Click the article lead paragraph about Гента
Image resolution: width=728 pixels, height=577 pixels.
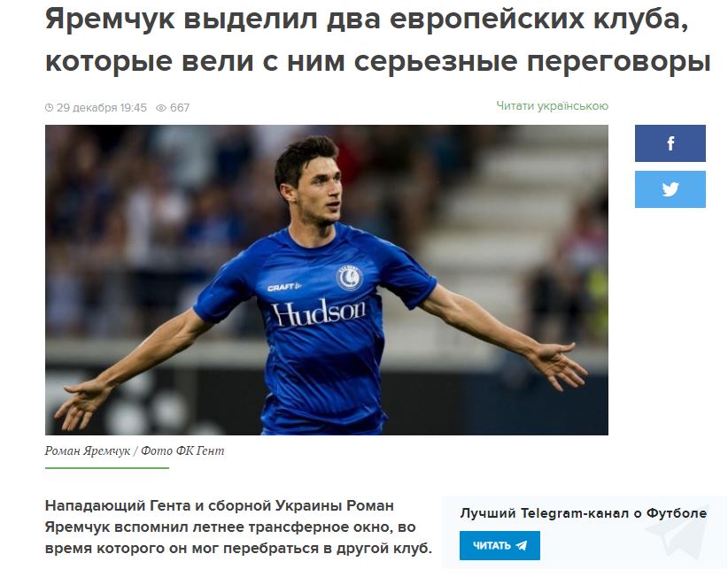point(238,527)
